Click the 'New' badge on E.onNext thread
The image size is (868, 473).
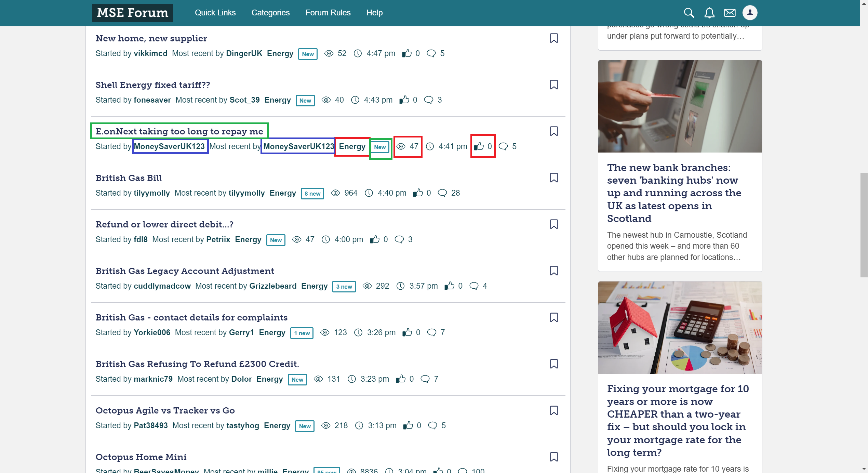coord(380,147)
